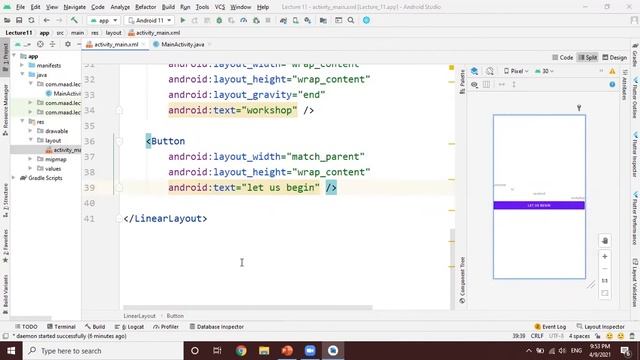Switch to MainActivity.java tab
Viewport: 640px width, 360px height.
(x=182, y=44)
